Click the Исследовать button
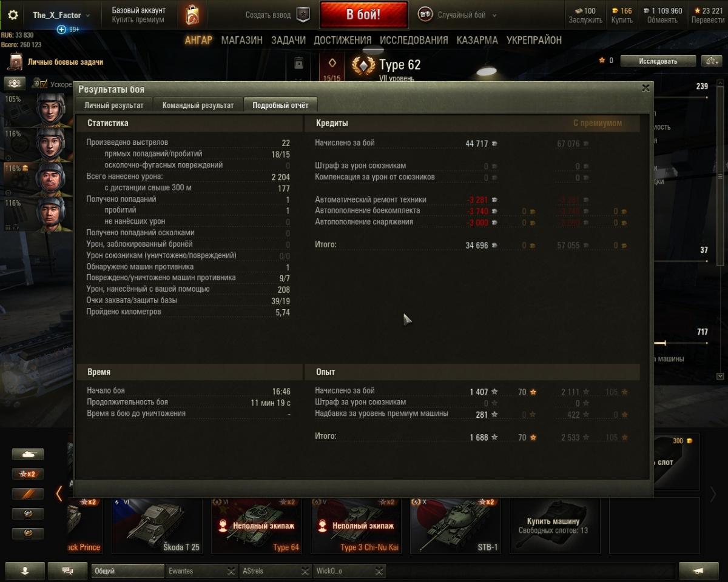728x582 pixels. coord(658,61)
